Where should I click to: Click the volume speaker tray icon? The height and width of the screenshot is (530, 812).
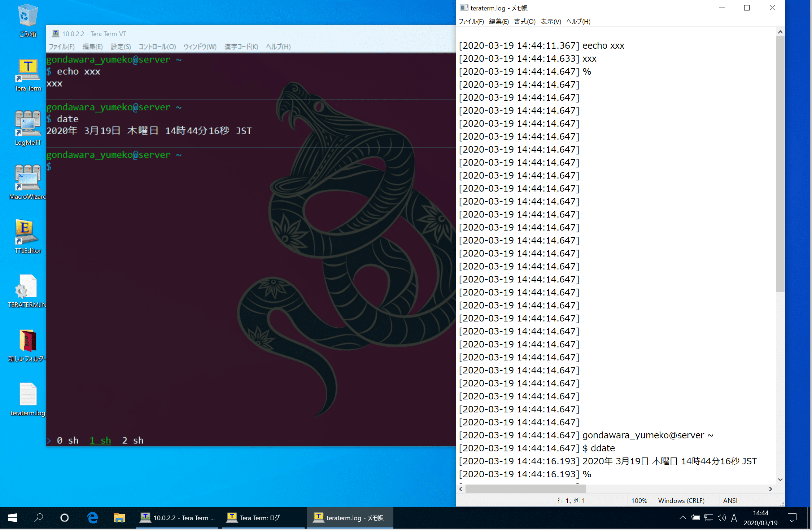(722, 518)
